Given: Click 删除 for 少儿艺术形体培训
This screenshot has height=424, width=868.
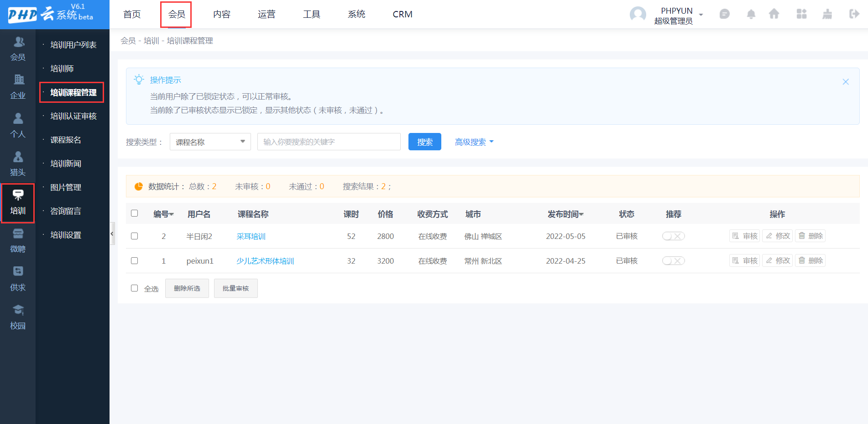Looking at the screenshot, I should [810, 260].
